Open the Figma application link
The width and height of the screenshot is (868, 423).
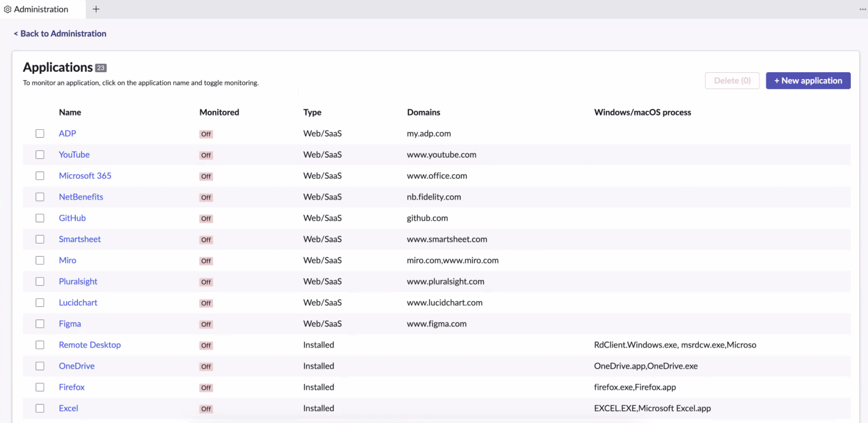(70, 323)
